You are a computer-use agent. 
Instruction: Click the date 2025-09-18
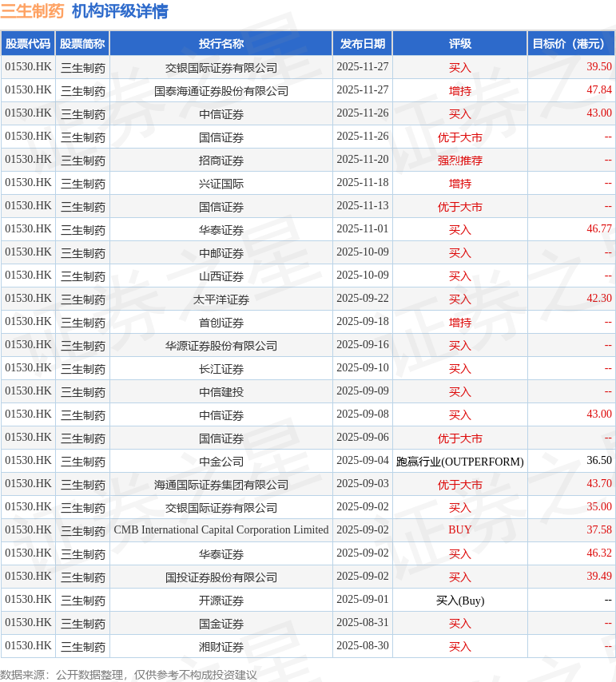363,321
